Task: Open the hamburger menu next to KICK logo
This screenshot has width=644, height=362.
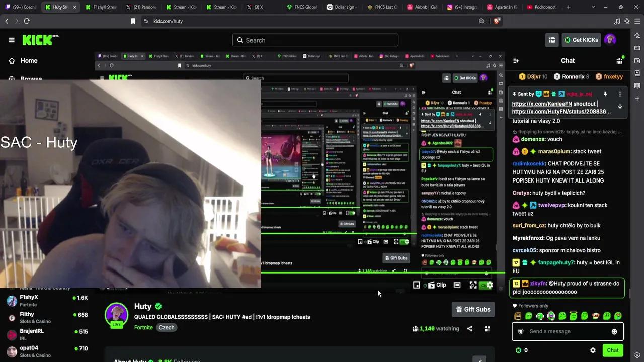Action: (x=12, y=40)
